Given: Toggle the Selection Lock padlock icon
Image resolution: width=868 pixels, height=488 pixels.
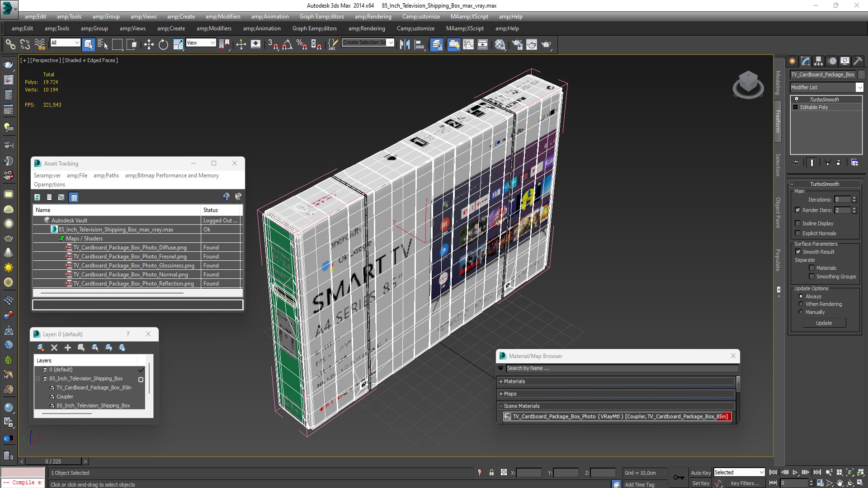Looking at the screenshot, I should click(491, 473).
